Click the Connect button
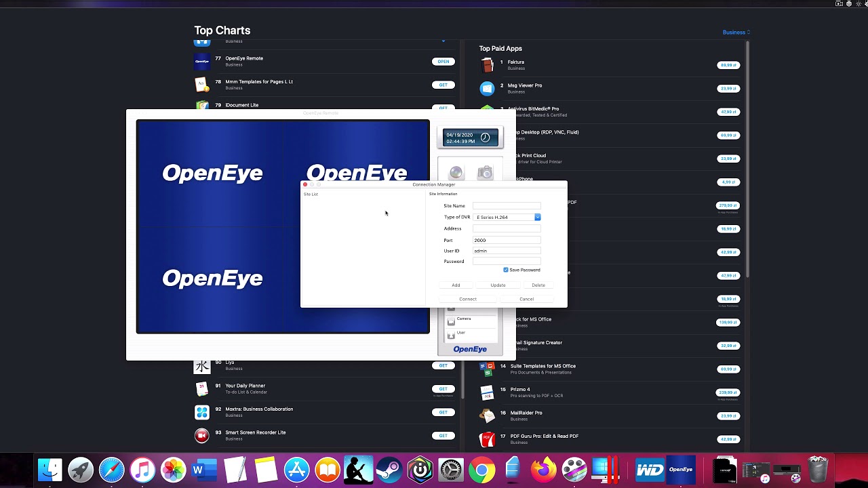Screen dimensions: 868x488 point(468,299)
